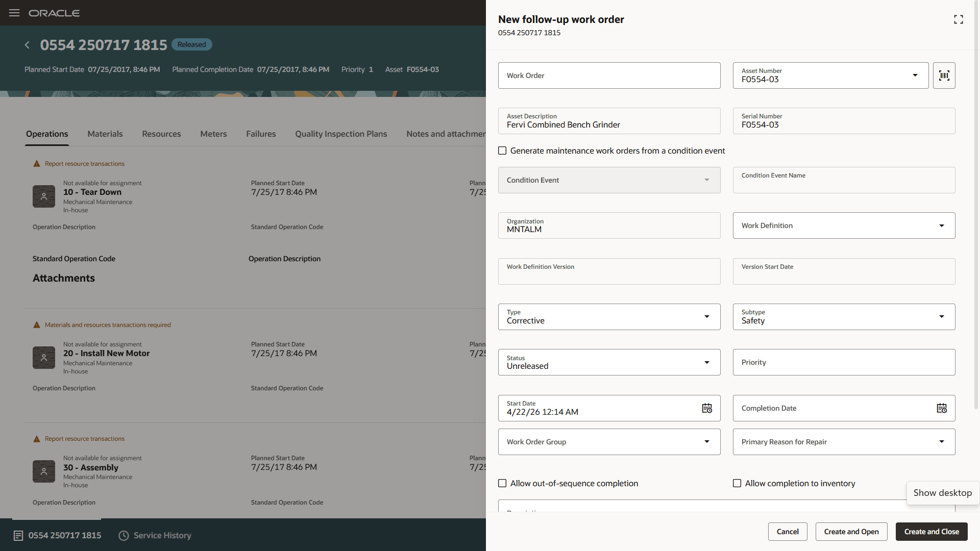
Task: Click the Version Start Date field
Action: [x=844, y=271]
